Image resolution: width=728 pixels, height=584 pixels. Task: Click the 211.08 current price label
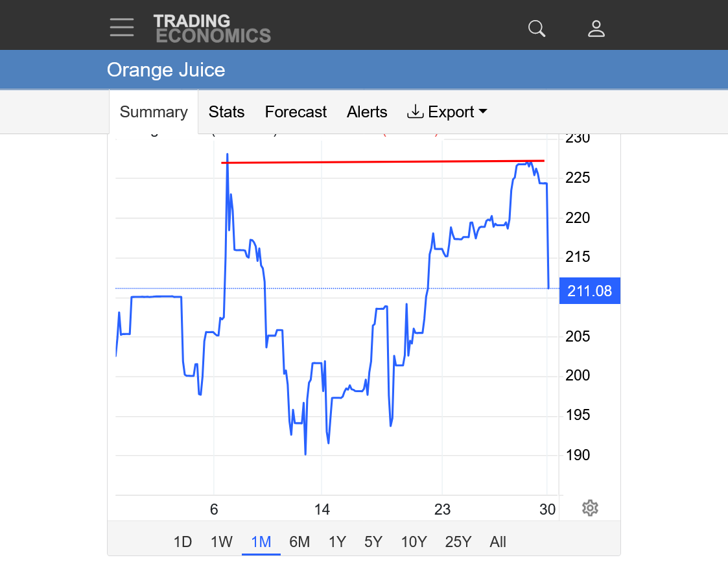(x=589, y=291)
